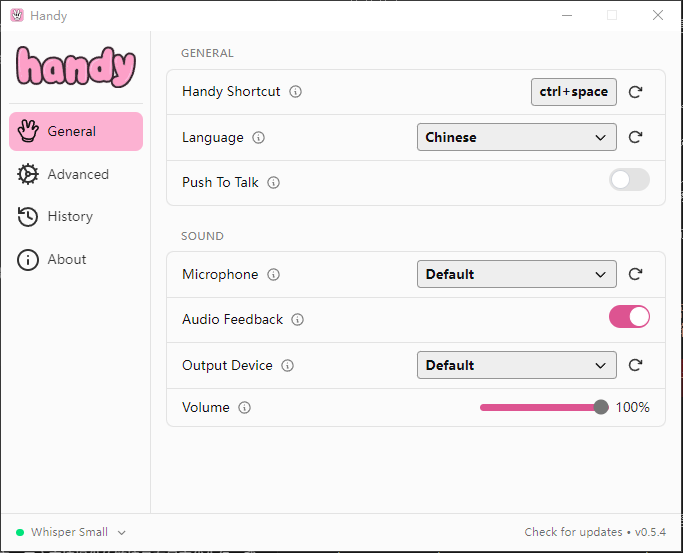Open the Language dropdown showing Chinese

tap(516, 137)
